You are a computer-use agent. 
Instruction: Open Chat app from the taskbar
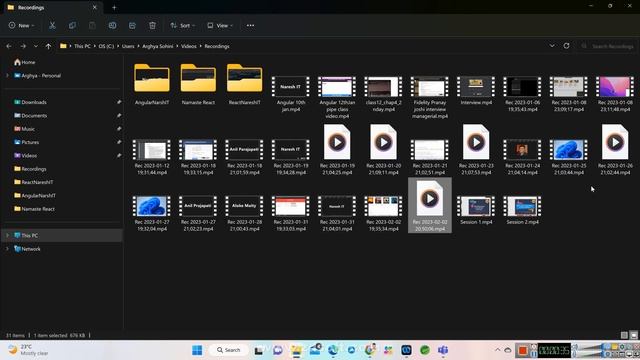pos(278,350)
